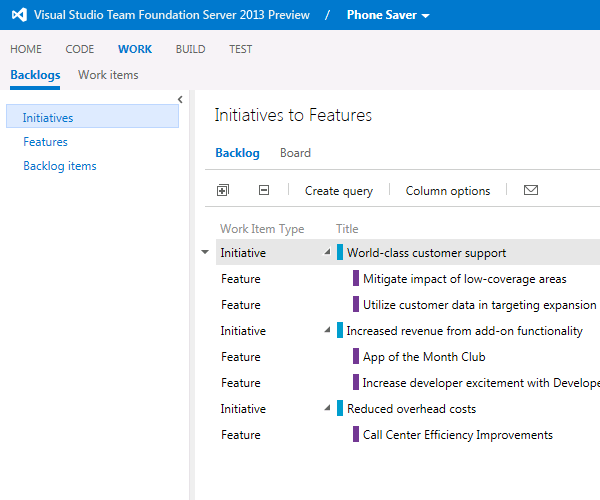
Task: Switch to the Board tab
Action: [295, 153]
